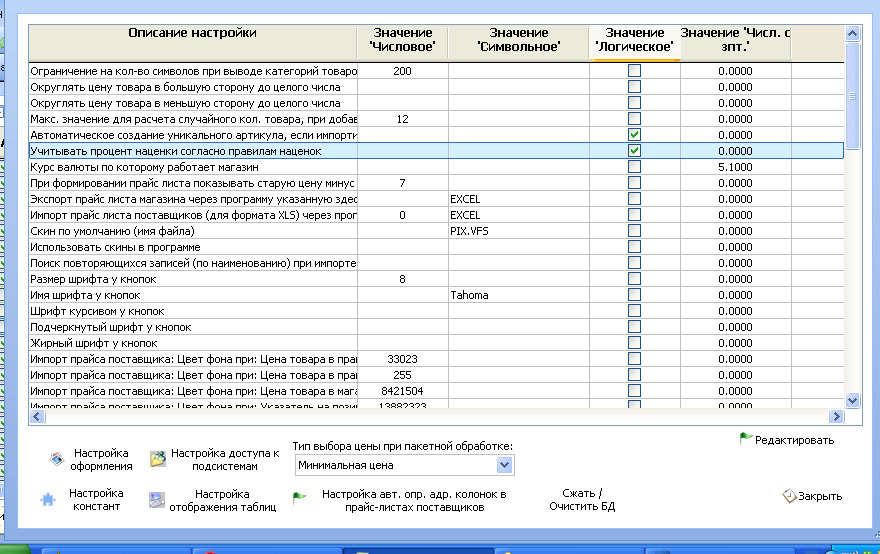The height and width of the screenshot is (554, 880).
Task: Click green flag icon beside Редактировать
Action: tap(746, 439)
